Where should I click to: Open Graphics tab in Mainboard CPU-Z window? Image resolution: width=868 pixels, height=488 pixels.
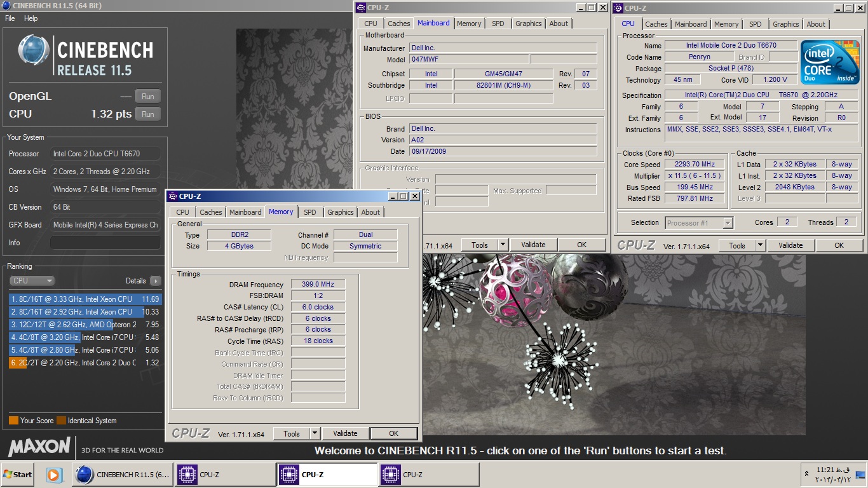pyautogui.click(x=529, y=24)
